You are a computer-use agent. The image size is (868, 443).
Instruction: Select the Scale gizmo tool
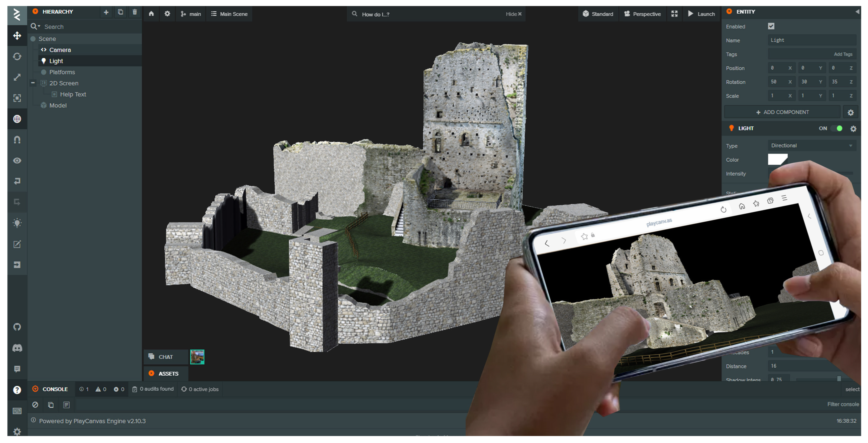[x=17, y=77]
